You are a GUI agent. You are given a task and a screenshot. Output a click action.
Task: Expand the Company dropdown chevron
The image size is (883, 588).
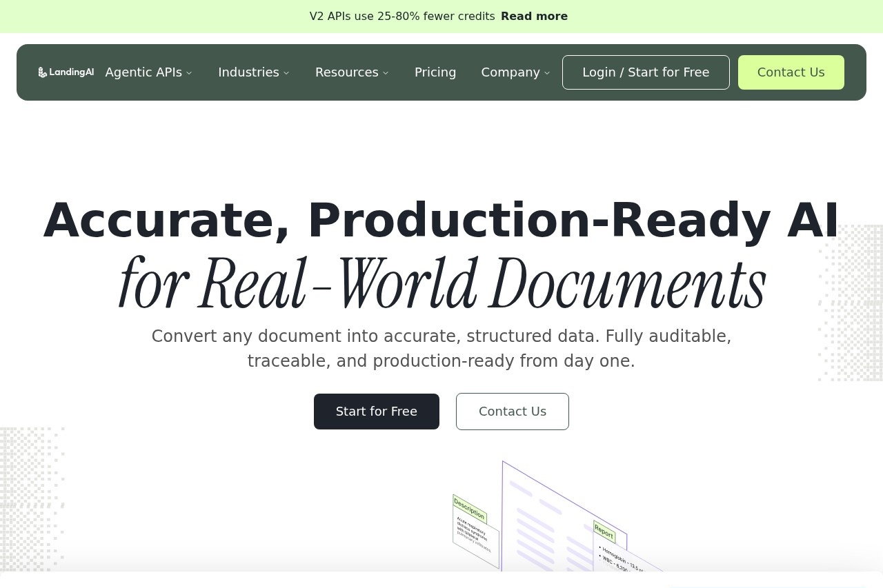pos(547,73)
